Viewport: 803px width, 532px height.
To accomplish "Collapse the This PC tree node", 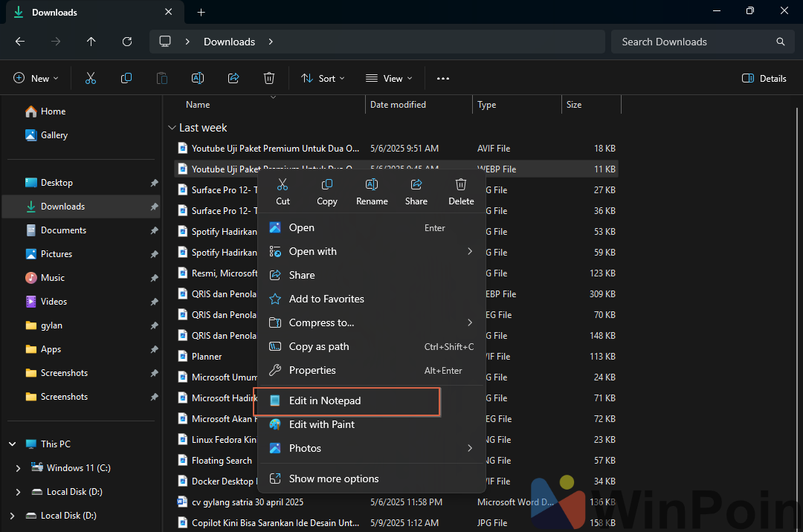I will coord(13,444).
